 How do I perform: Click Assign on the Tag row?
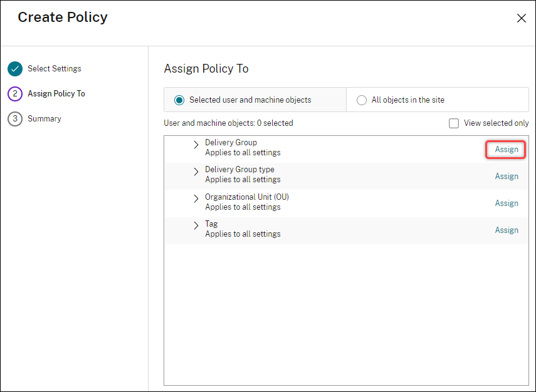click(x=507, y=230)
